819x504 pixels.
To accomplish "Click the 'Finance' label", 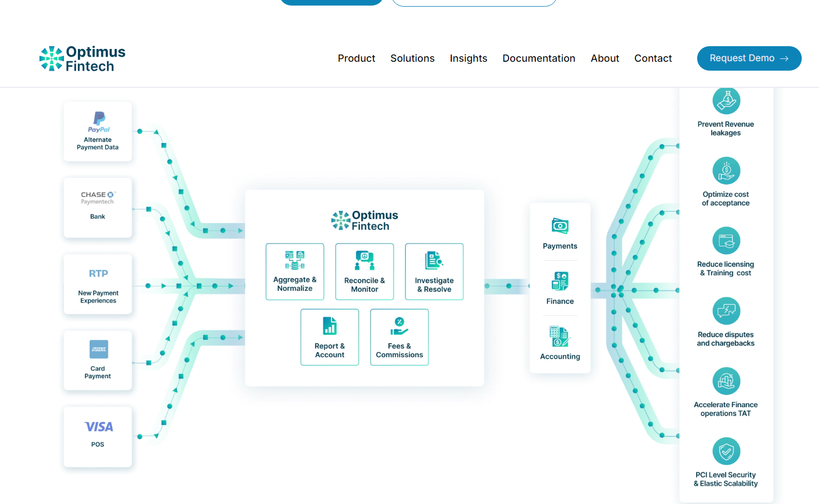I will pyautogui.click(x=560, y=301).
